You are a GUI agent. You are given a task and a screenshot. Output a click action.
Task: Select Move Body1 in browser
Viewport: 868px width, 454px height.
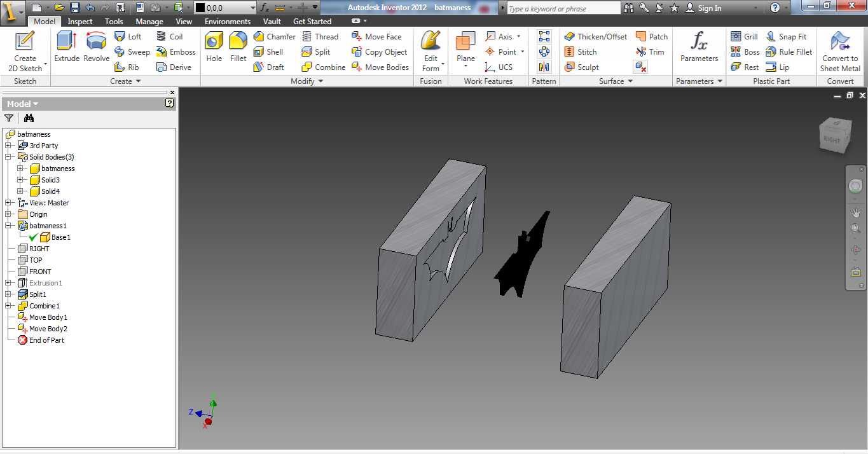48,317
